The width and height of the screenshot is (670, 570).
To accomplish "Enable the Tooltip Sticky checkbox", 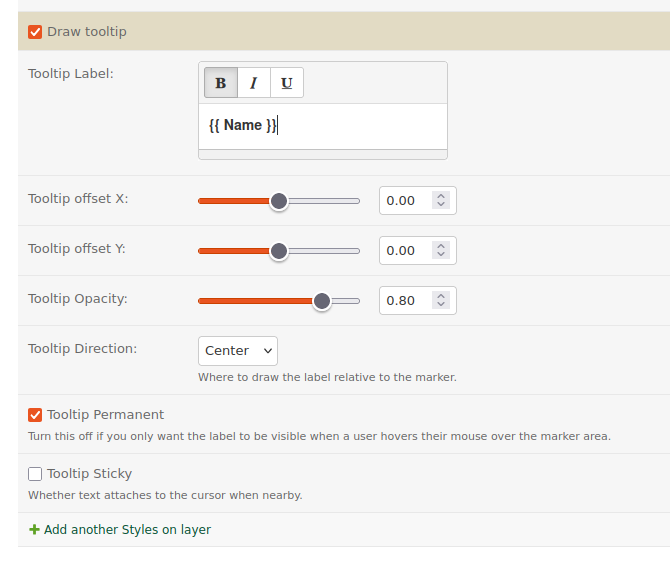I will pos(36,474).
